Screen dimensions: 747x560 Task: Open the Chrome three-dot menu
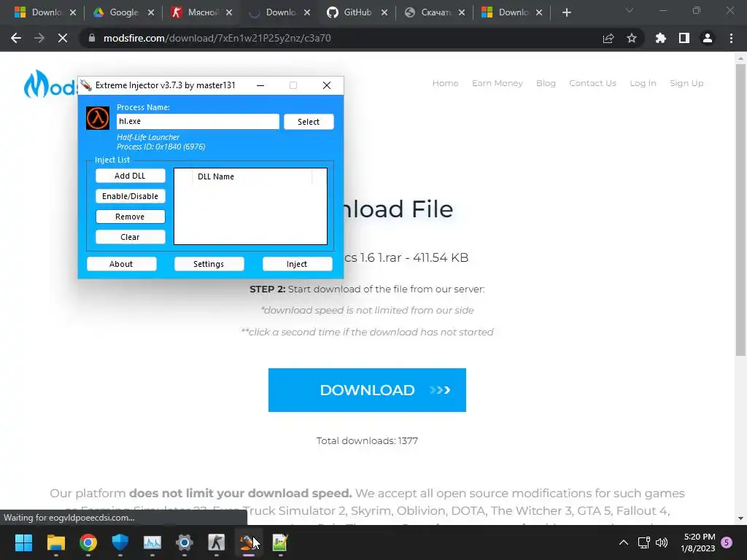click(x=731, y=38)
